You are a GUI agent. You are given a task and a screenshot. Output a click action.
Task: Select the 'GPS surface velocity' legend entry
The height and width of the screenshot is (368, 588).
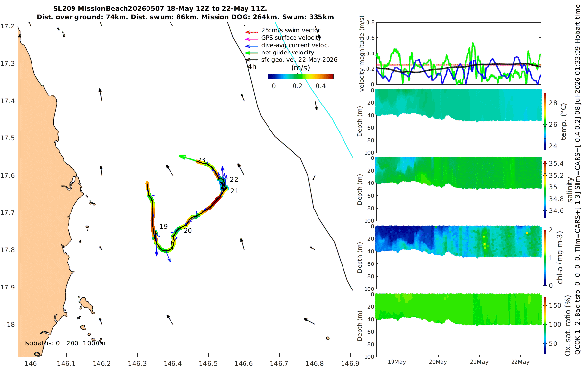pyautogui.click(x=291, y=38)
